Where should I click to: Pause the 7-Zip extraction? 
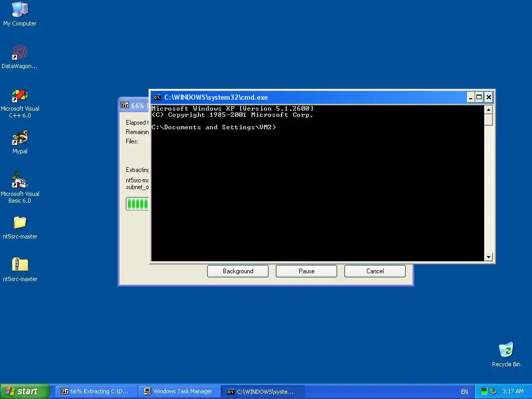pos(307,271)
